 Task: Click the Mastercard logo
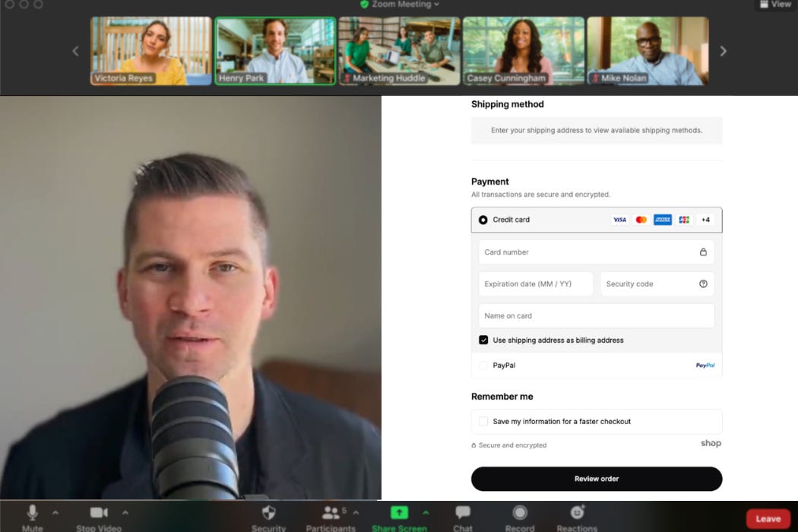click(641, 220)
